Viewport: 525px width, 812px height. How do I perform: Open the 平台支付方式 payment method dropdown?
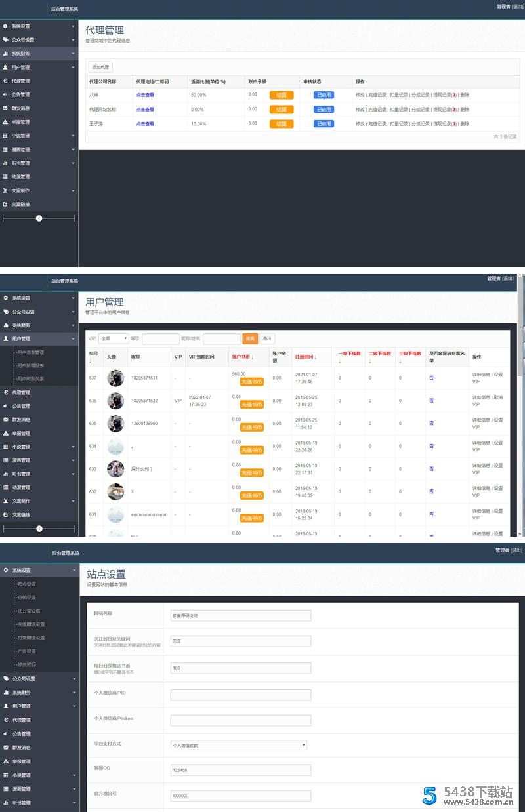tap(238, 745)
